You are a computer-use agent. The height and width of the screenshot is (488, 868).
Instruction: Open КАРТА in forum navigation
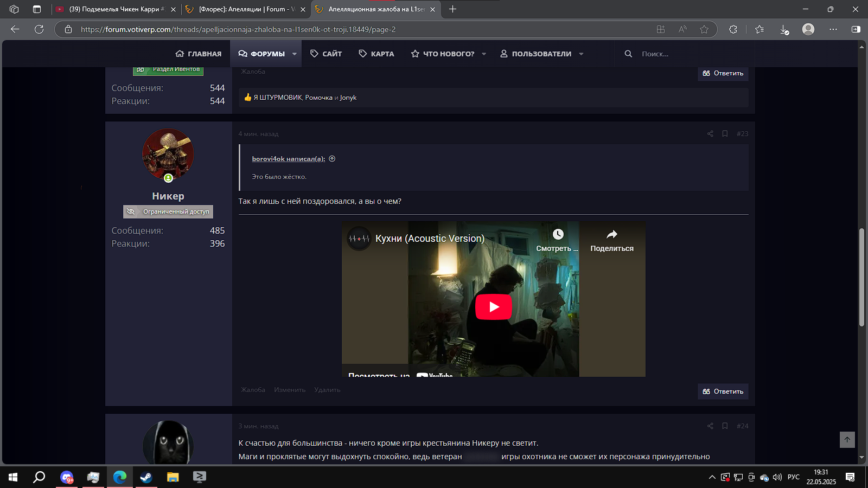(376, 54)
